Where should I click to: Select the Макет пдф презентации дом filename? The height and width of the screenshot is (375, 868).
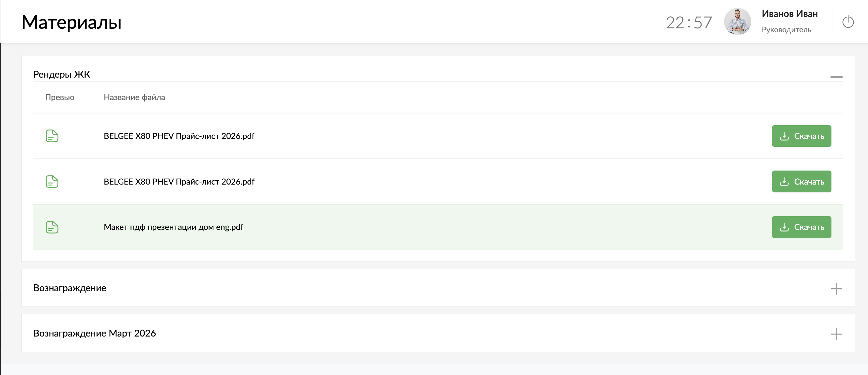(173, 227)
